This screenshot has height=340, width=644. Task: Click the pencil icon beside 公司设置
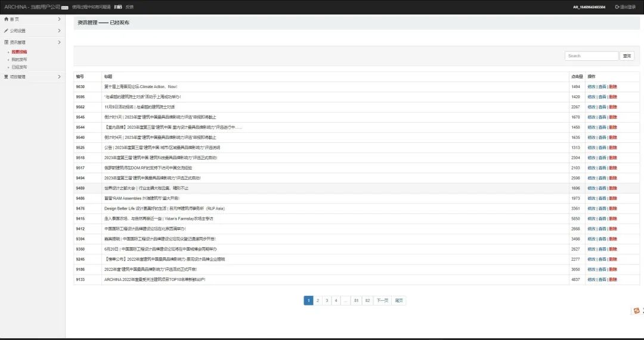(x=6, y=31)
